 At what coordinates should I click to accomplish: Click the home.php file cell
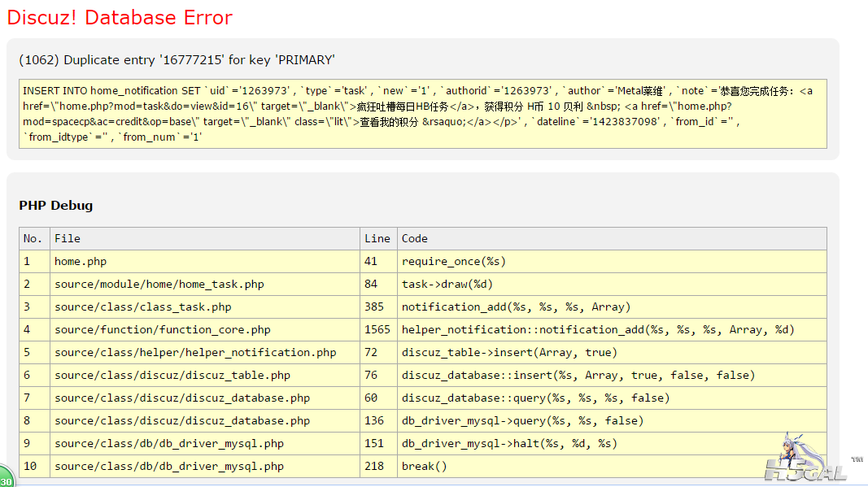[x=81, y=262]
